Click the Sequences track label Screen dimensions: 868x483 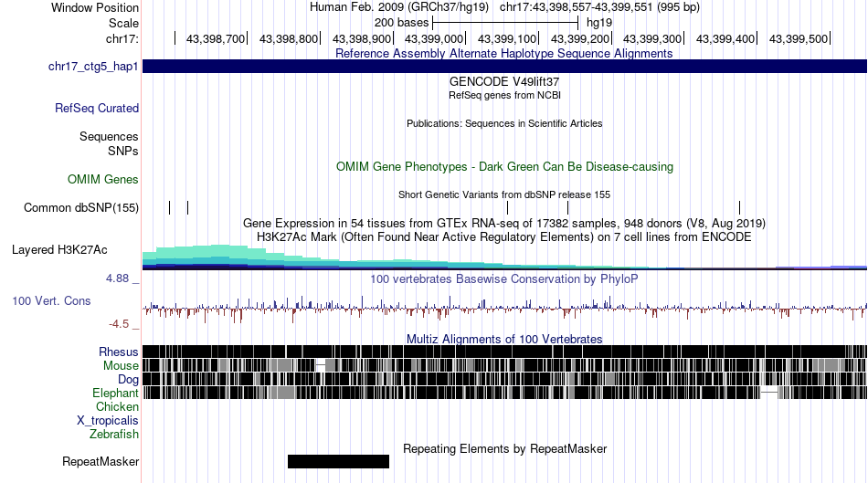[x=109, y=137]
